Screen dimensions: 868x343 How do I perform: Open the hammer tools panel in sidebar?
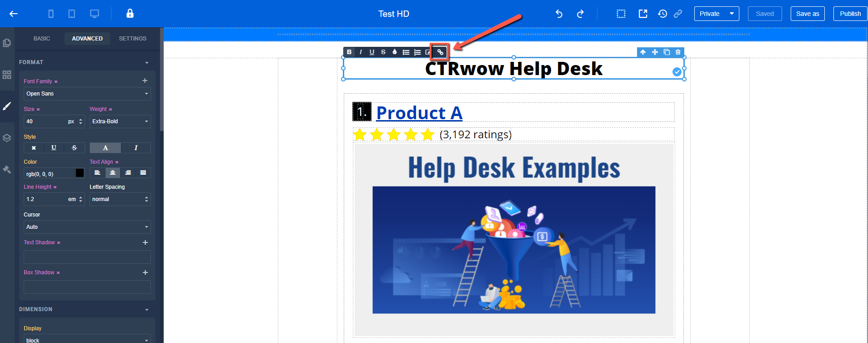point(7,169)
